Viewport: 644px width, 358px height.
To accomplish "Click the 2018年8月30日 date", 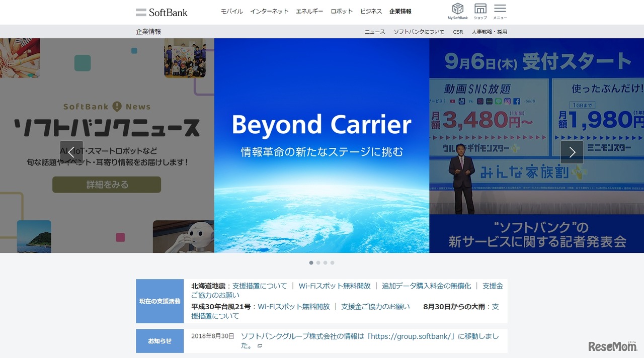I will [213, 336].
